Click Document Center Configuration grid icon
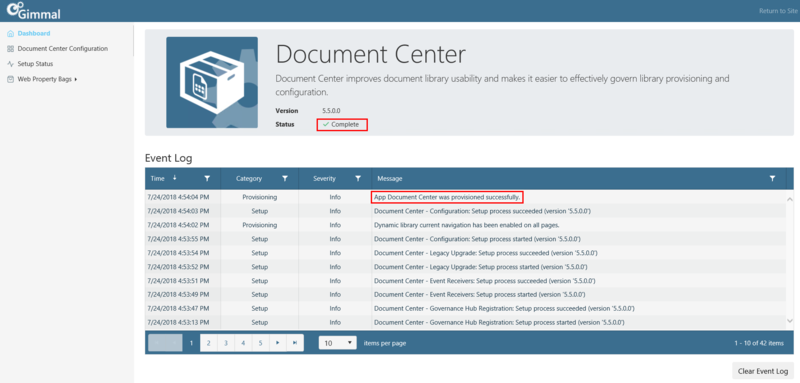Viewport: 800px width, 383px height. [x=11, y=49]
